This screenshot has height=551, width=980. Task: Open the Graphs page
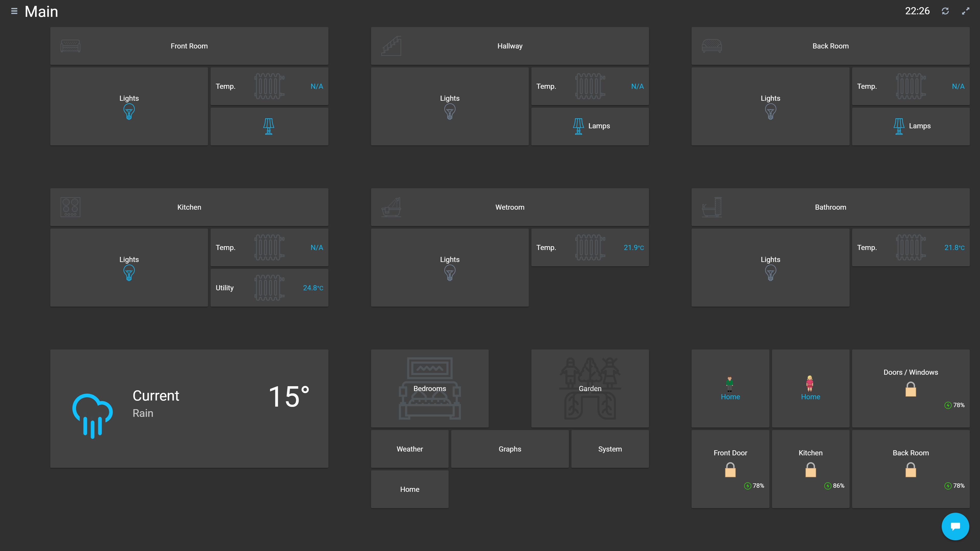(x=510, y=449)
